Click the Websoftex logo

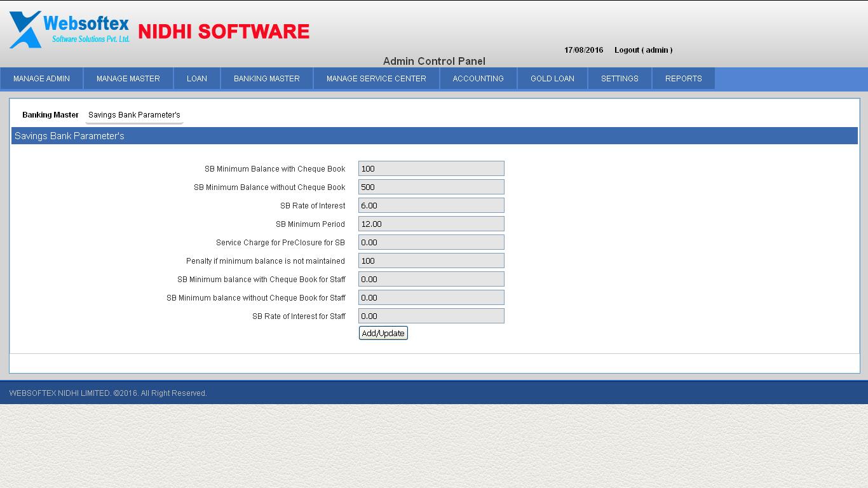point(70,29)
